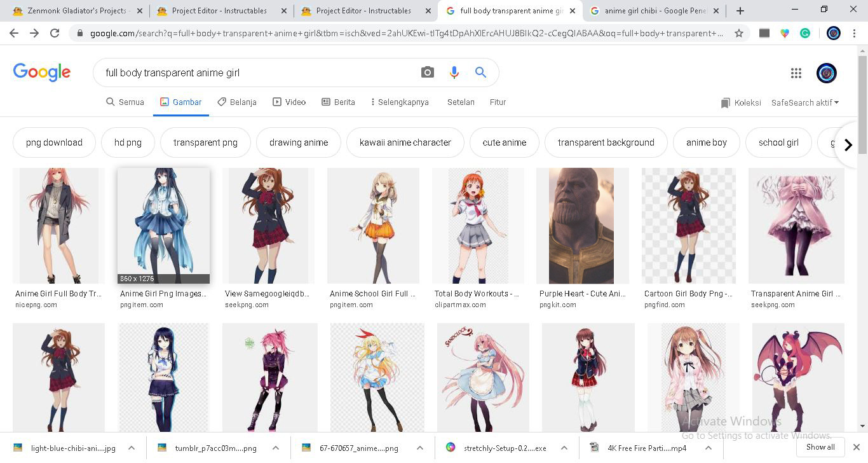
Task: Open the 860 x 1276 selected image thumbnail
Action: click(x=163, y=226)
